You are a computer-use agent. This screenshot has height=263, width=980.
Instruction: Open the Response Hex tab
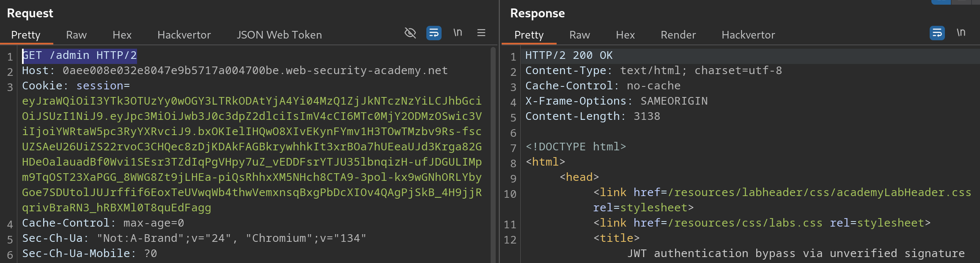tap(625, 35)
